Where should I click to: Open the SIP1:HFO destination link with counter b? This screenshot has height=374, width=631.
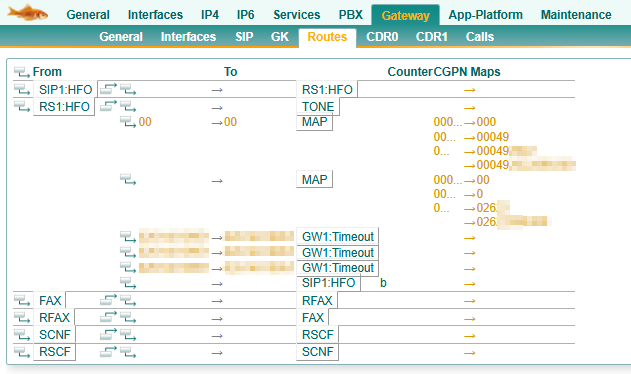[x=328, y=283]
